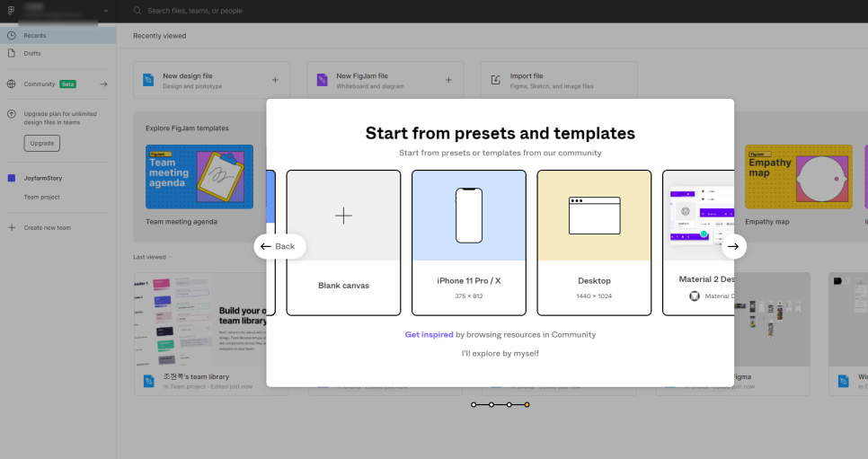
Task: Open Empathy map template thumbnail
Action: (x=798, y=177)
